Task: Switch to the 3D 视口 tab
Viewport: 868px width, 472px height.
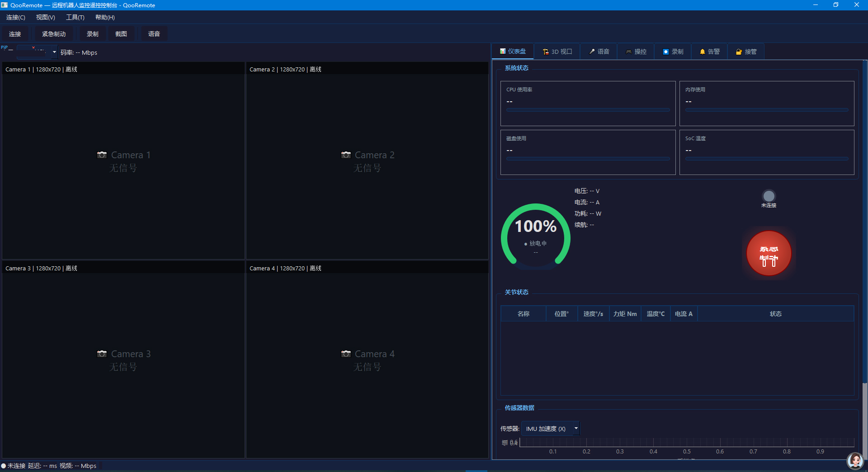Action: [x=557, y=52]
